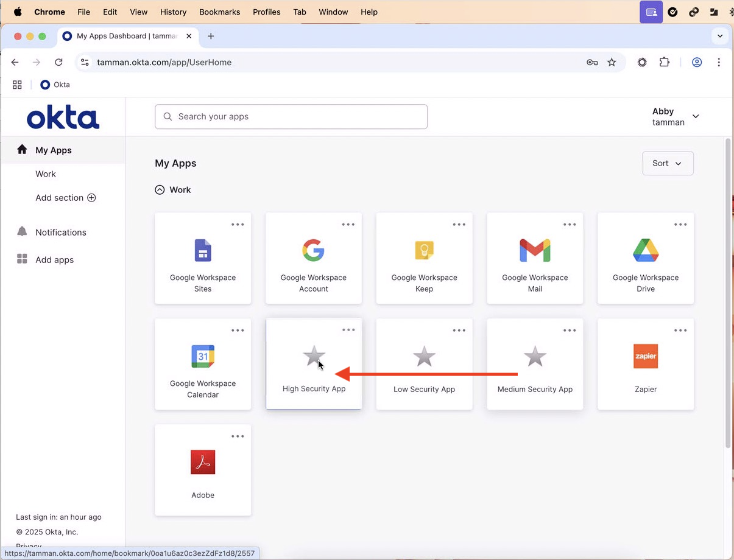Viewport: 734px width, 560px height.
Task: Open the Adobe app icon
Action: (x=203, y=462)
